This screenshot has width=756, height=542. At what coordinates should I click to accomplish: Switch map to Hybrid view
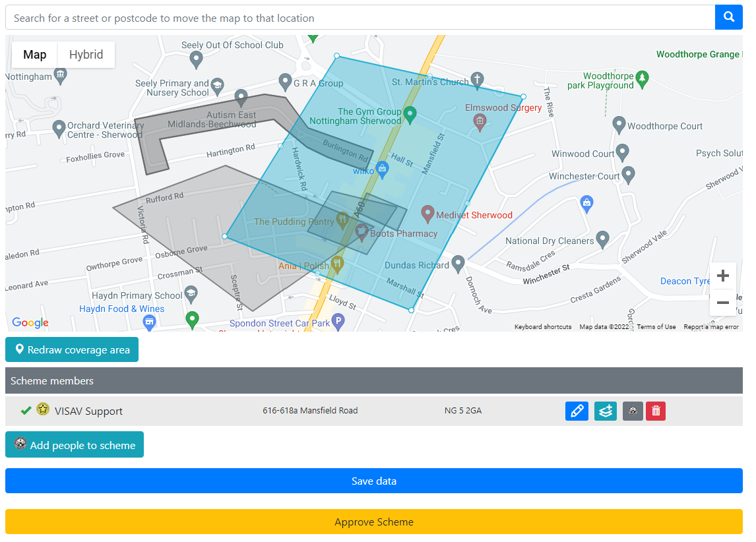click(86, 55)
